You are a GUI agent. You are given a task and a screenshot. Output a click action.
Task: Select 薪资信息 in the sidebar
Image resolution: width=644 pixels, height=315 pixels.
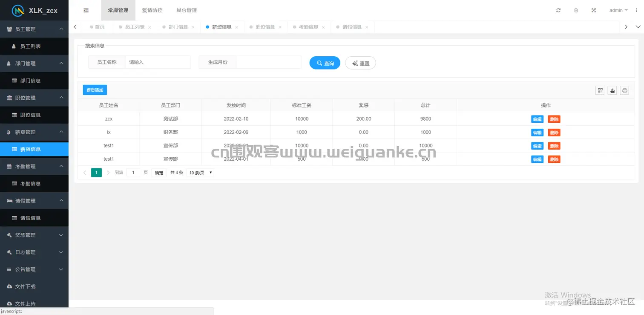point(34,149)
